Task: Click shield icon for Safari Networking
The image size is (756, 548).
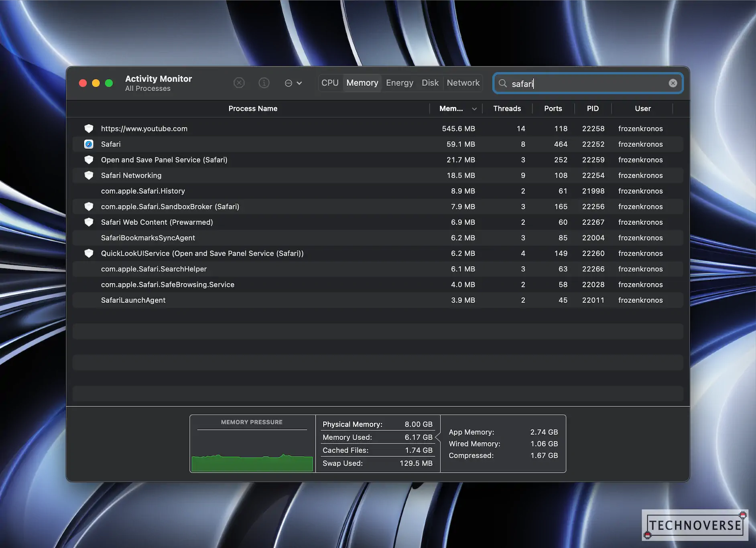Action: [89, 175]
